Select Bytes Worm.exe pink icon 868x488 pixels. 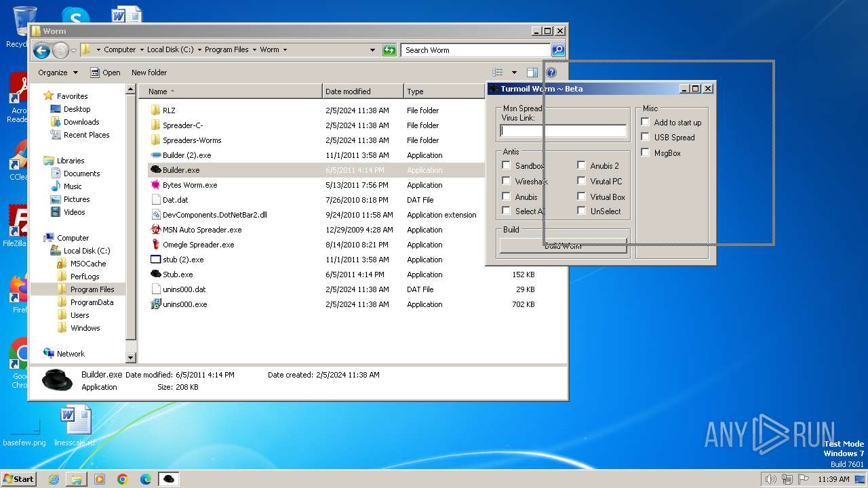tap(155, 185)
